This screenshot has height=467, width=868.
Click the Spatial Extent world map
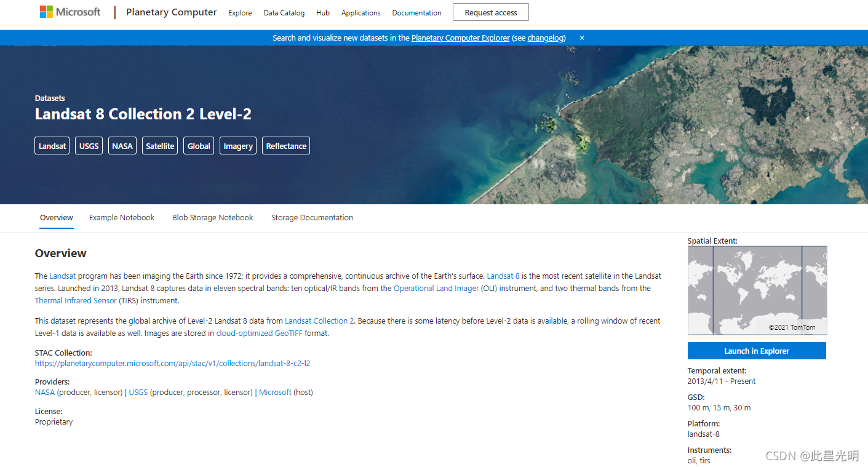[x=757, y=290]
